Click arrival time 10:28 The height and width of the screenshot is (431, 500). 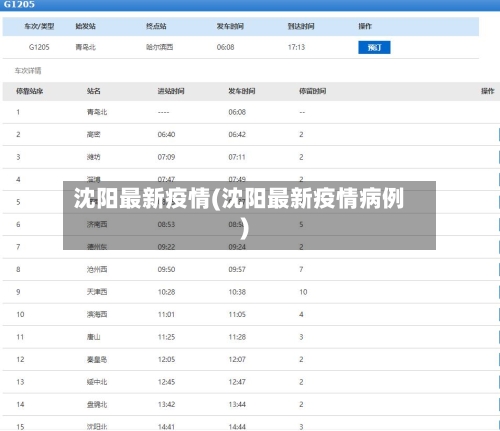tap(166, 292)
